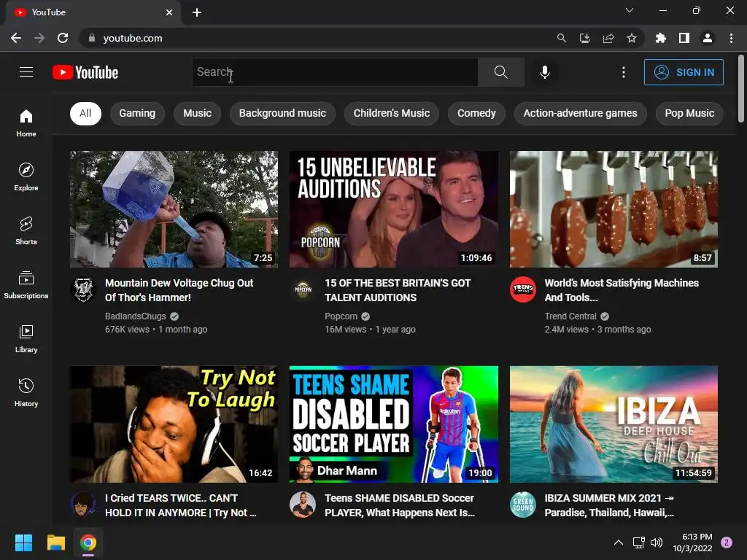Start voice search with microphone icon
Screen dimensions: 747x560
(x=545, y=72)
